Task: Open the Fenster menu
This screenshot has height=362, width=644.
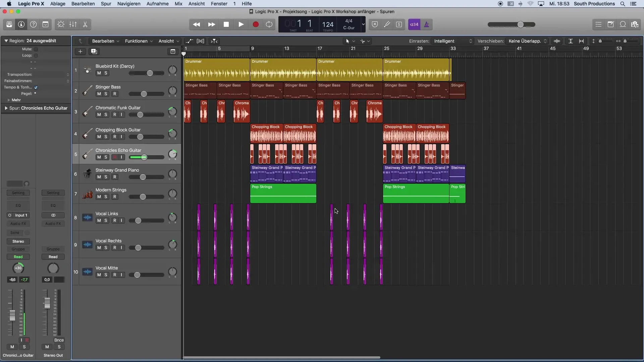Action: pos(219,4)
